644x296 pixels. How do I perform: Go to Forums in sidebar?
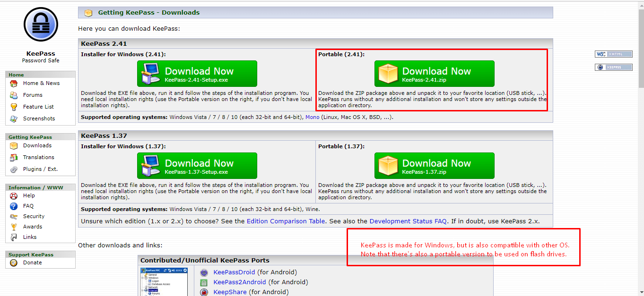(33, 95)
